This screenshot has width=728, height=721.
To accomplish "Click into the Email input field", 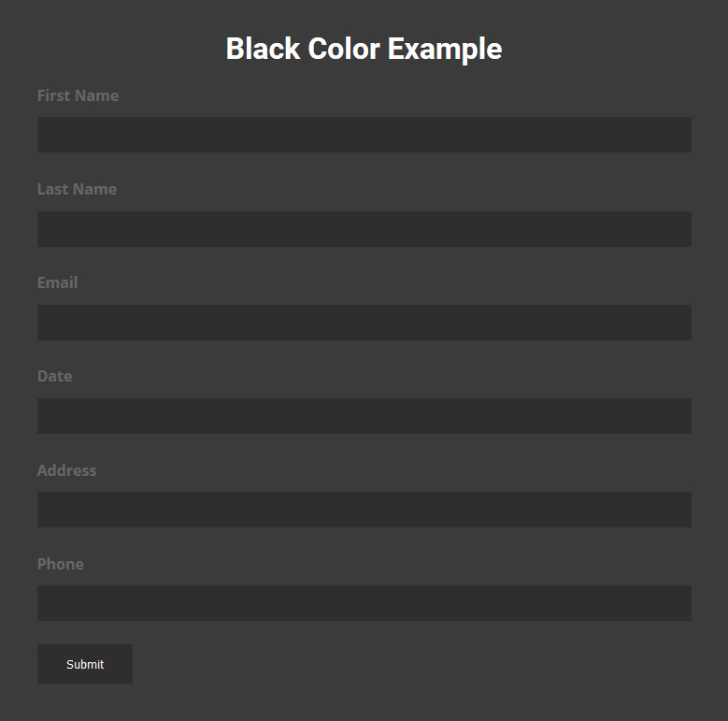I will point(364,323).
